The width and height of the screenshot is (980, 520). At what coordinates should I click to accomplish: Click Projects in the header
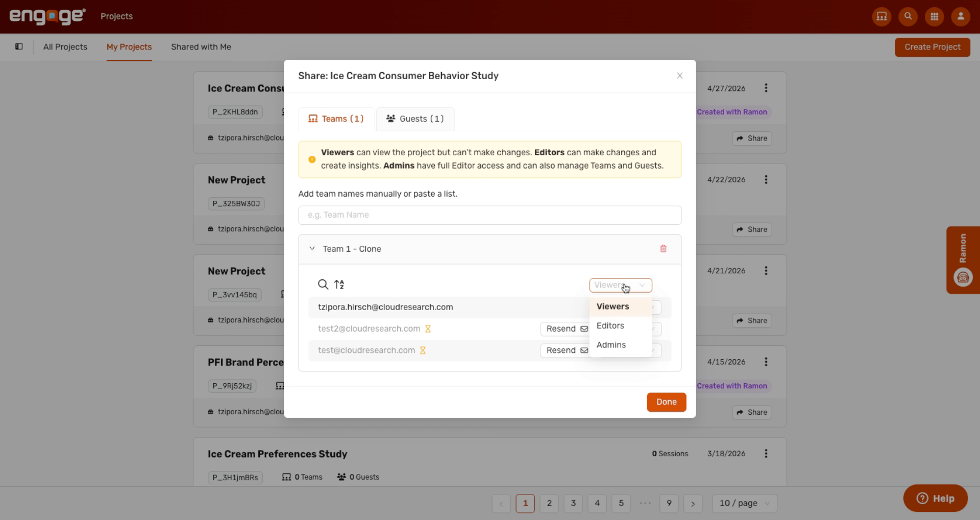tap(116, 16)
